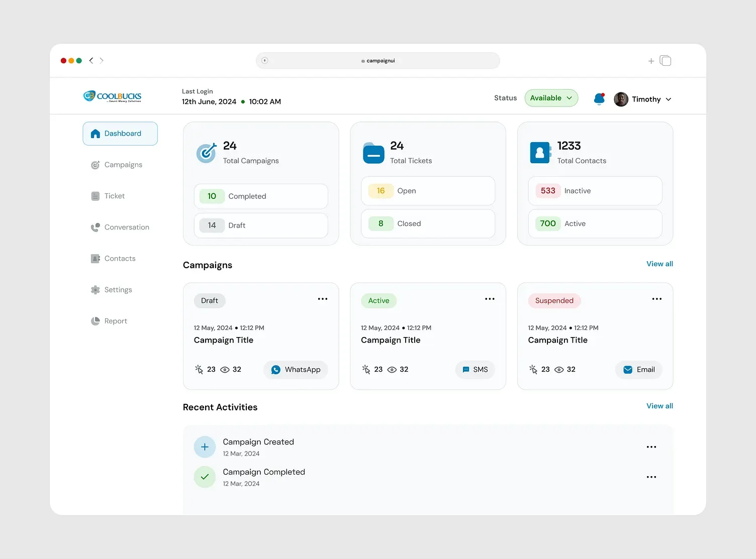
Task: Open Campaigns in the sidebar
Action: (x=117, y=165)
